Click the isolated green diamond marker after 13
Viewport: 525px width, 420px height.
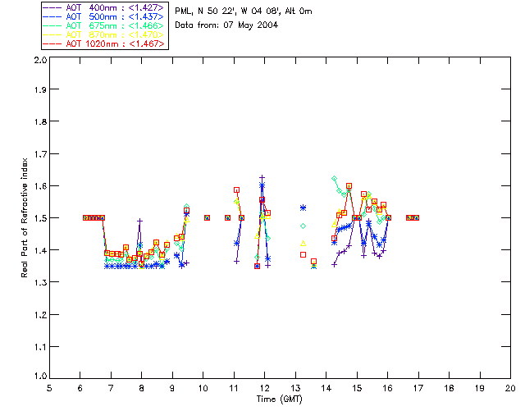303,226
